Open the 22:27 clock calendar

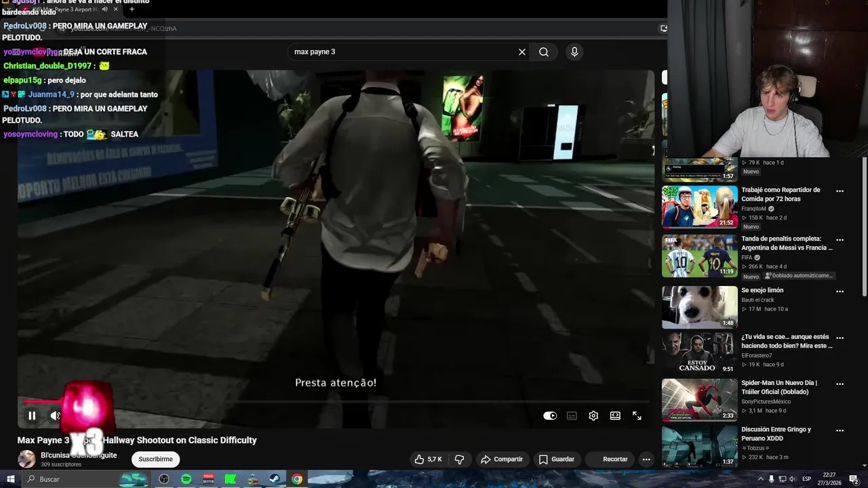click(829, 479)
